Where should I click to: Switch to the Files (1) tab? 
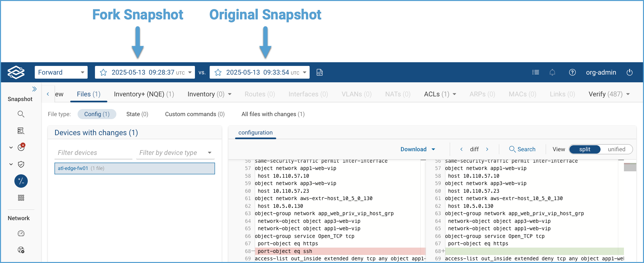coord(89,94)
